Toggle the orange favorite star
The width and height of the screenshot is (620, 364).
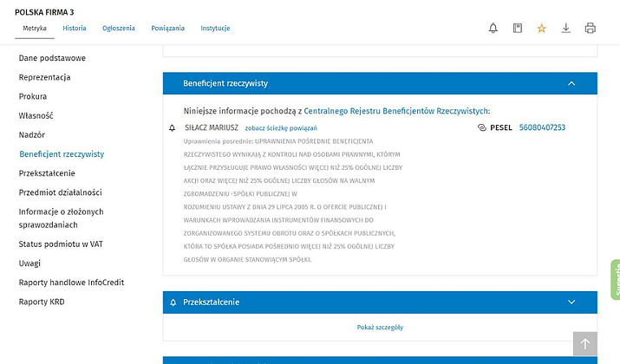point(542,29)
